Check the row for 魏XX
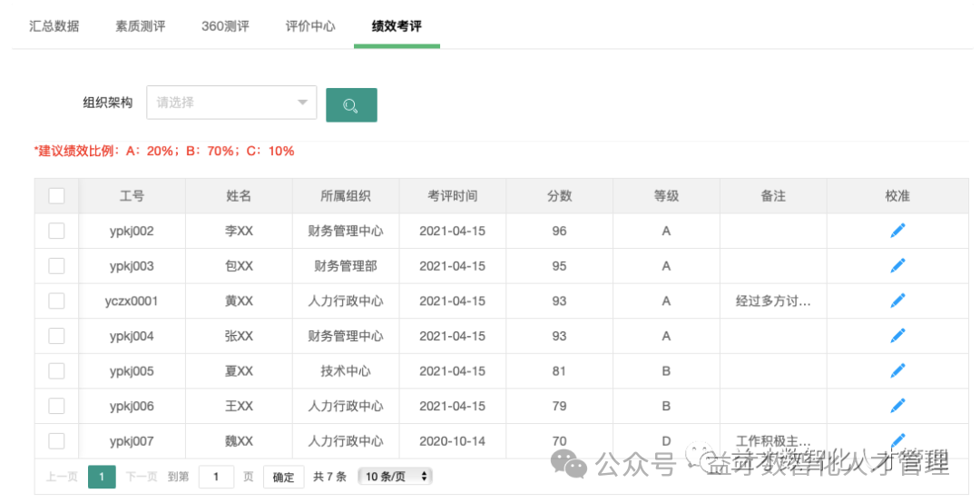Viewport: 980px width, 503px height. point(56,441)
